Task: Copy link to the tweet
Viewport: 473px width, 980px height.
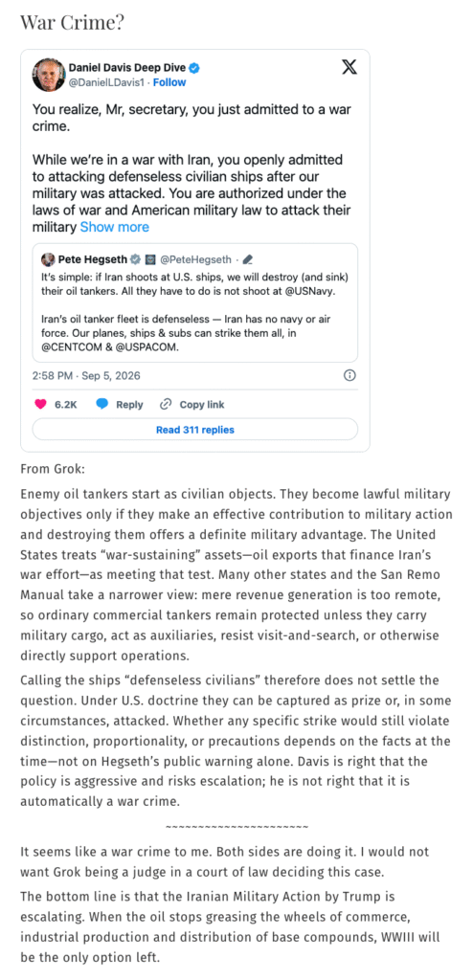Action: click(192, 405)
